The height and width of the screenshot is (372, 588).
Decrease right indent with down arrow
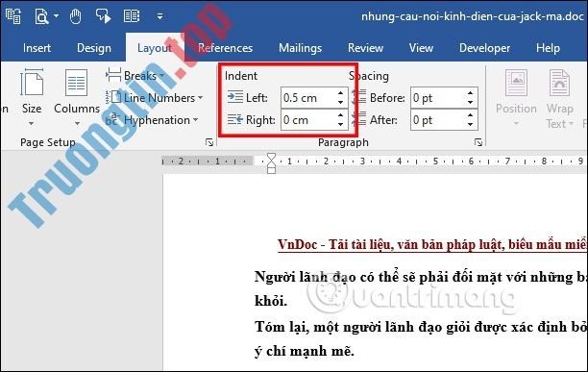[x=340, y=125]
